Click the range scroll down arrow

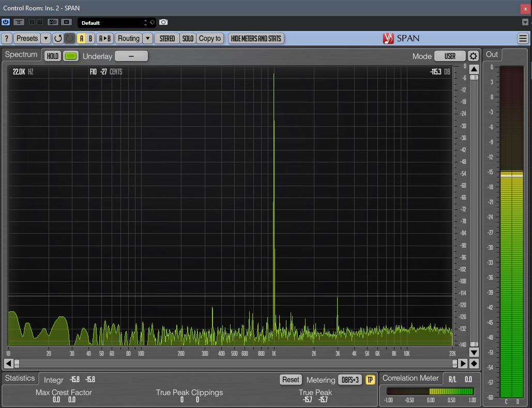[x=474, y=352]
